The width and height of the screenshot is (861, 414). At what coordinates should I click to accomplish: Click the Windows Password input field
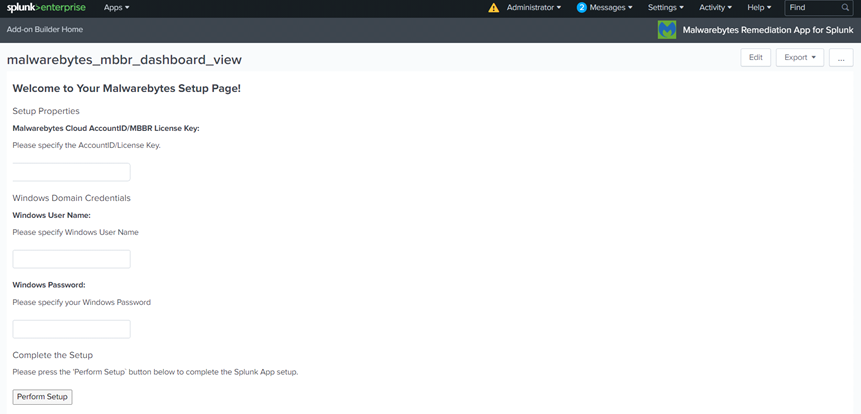(71, 329)
